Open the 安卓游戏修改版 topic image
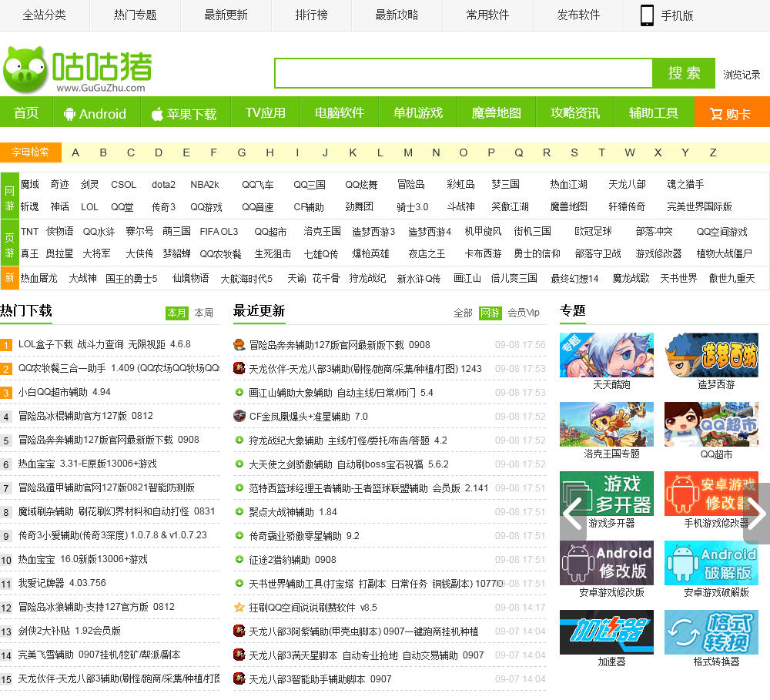 point(607,563)
